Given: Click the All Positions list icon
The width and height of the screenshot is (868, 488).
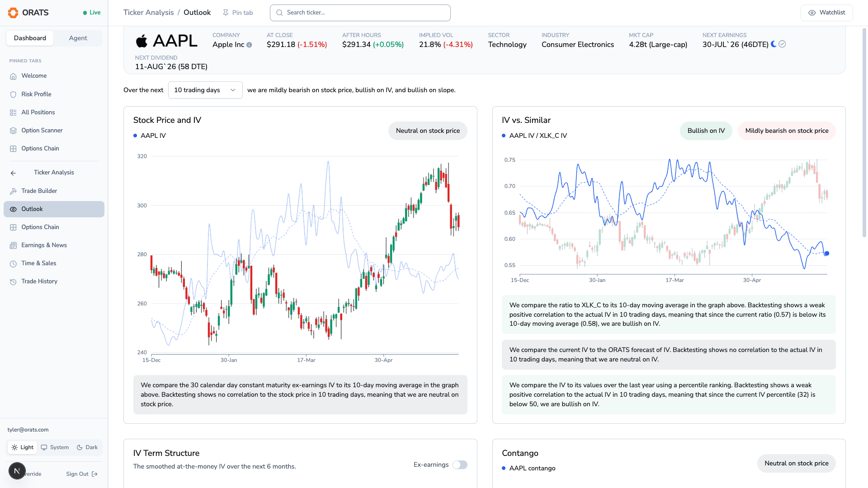Looking at the screenshot, I should 13,113.
